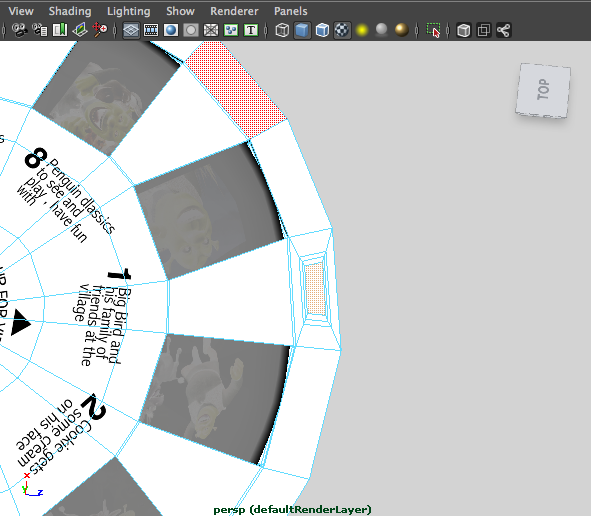Open Camera Attributes icon
The width and height of the screenshot is (591, 516).
[40, 30]
